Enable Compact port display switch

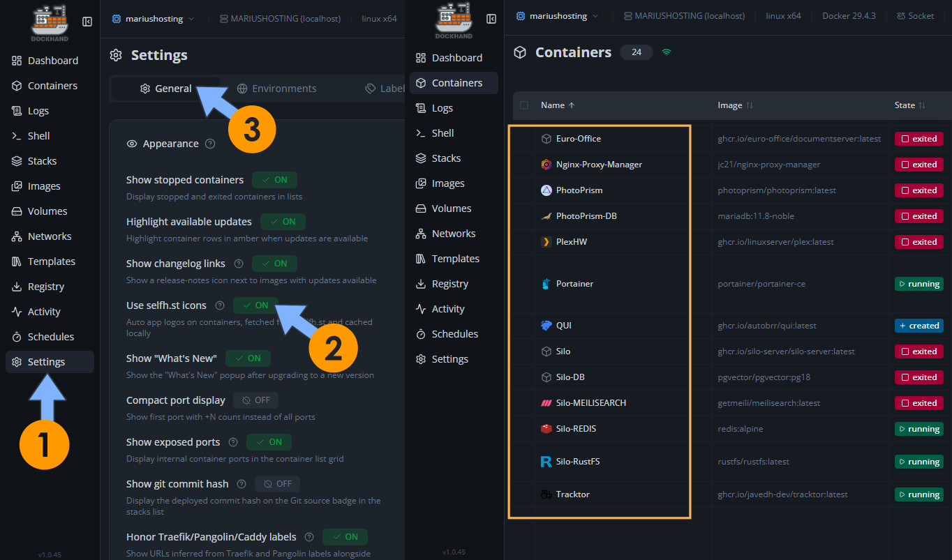(256, 400)
